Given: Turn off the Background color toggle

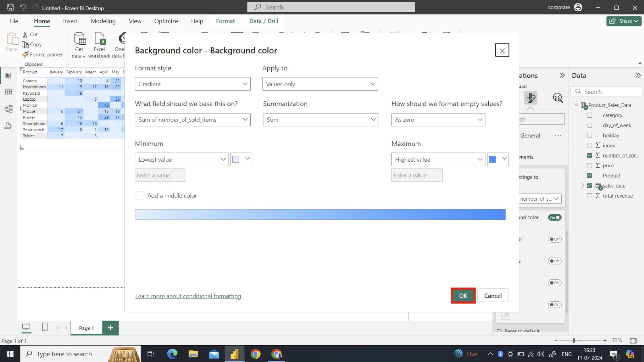Looking at the screenshot, I should click(554, 217).
